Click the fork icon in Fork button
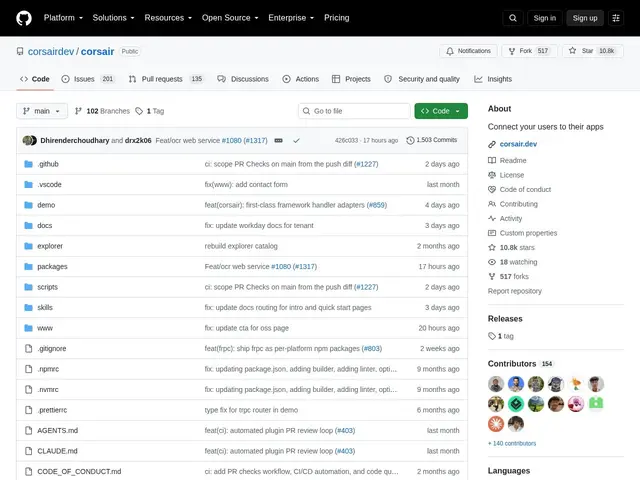640x480 pixels. [x=512, y=51]
